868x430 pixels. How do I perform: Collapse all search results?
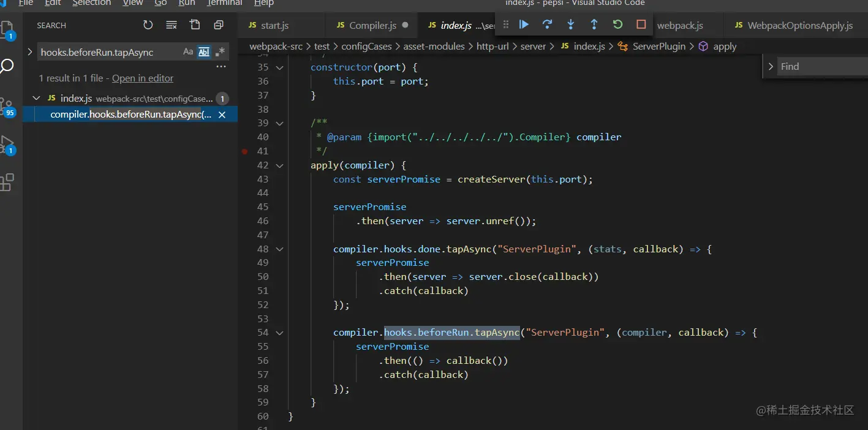click(219, 25)
